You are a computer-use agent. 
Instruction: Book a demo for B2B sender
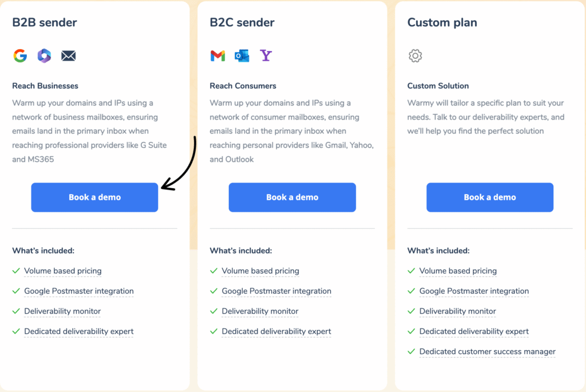pos(94,197)
